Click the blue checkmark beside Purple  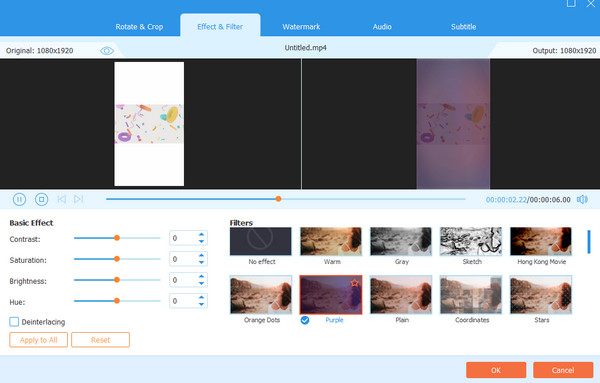(x=305, y=320)
